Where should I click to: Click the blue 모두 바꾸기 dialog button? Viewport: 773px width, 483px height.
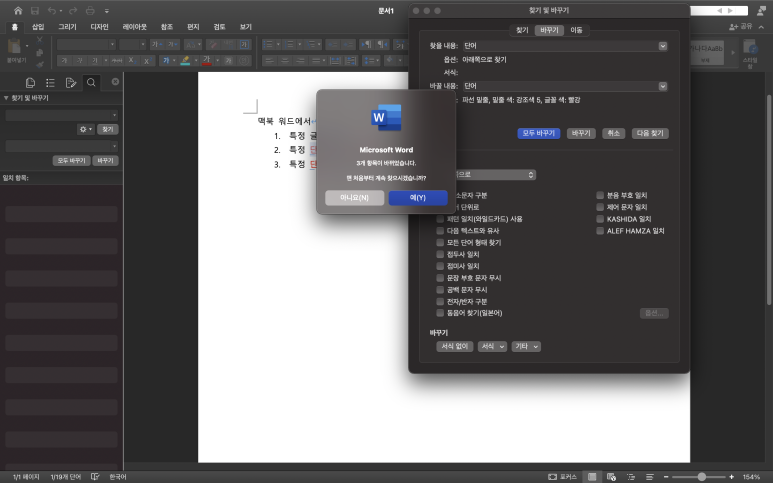click(538, 134)
